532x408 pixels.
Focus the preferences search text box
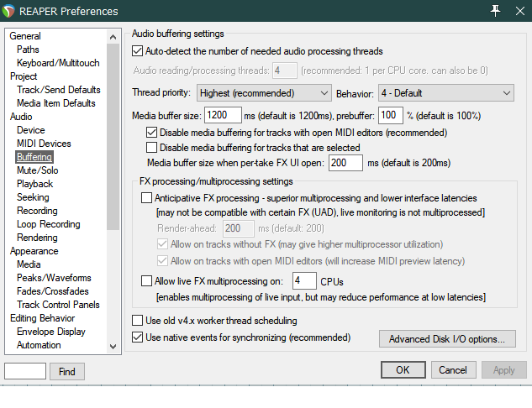[25, 371]
